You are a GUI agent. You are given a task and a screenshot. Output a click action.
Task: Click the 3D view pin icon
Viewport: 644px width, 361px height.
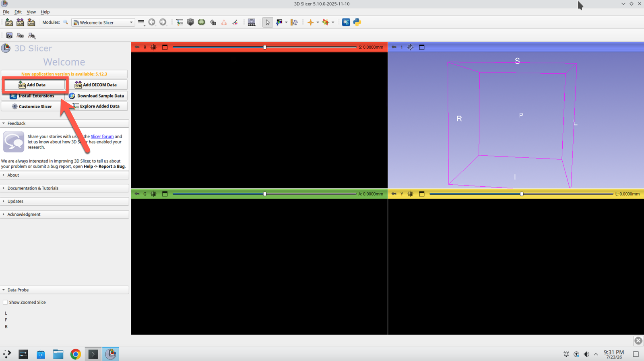click(394, 47)
